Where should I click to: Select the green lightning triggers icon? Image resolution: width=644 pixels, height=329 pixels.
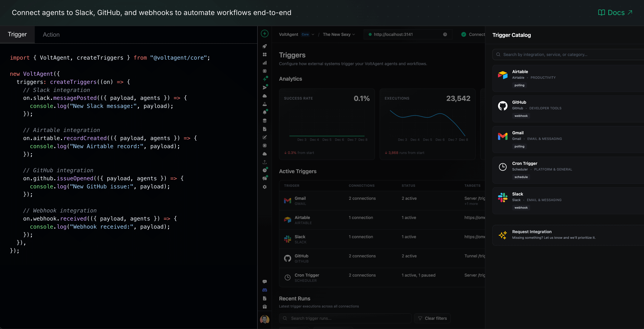(264, 79)
